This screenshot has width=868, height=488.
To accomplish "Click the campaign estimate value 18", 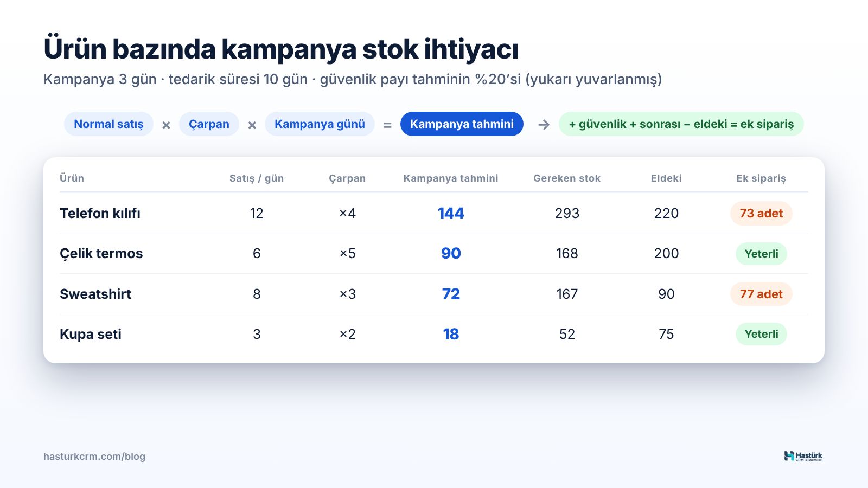I will pos(451,334).
